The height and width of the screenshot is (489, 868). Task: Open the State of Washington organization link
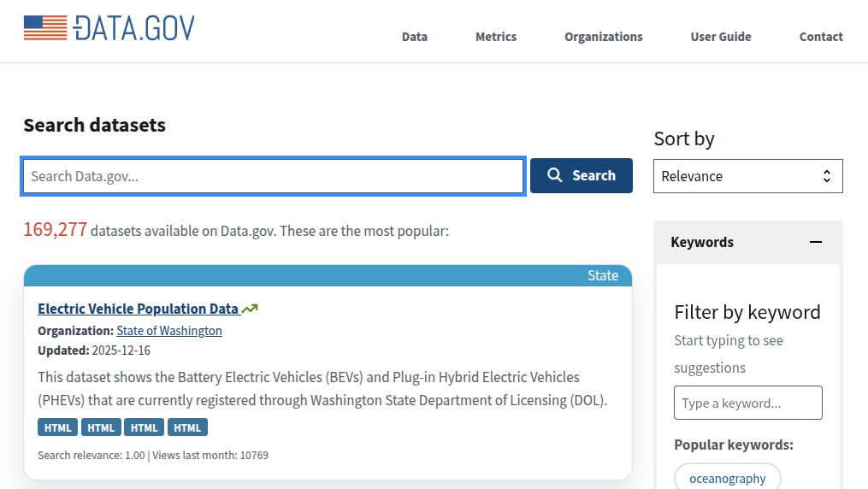[x=169, y=331]
